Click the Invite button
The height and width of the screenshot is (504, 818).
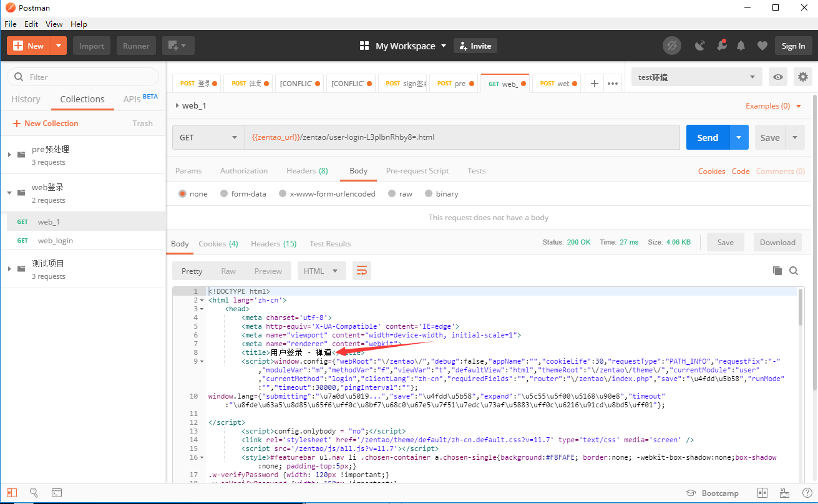475,46
